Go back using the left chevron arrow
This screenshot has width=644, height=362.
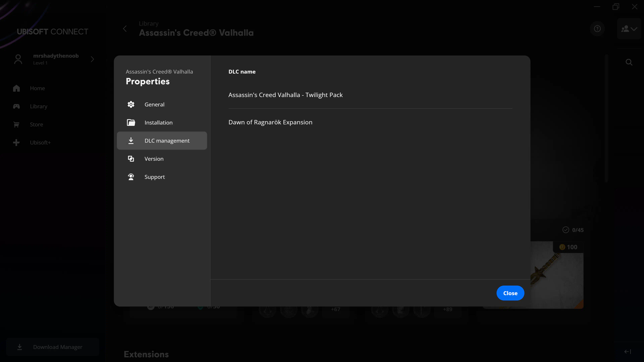point(125,29)
